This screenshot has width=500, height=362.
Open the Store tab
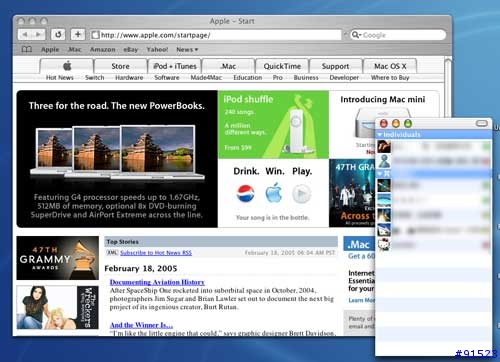(120, 66)
